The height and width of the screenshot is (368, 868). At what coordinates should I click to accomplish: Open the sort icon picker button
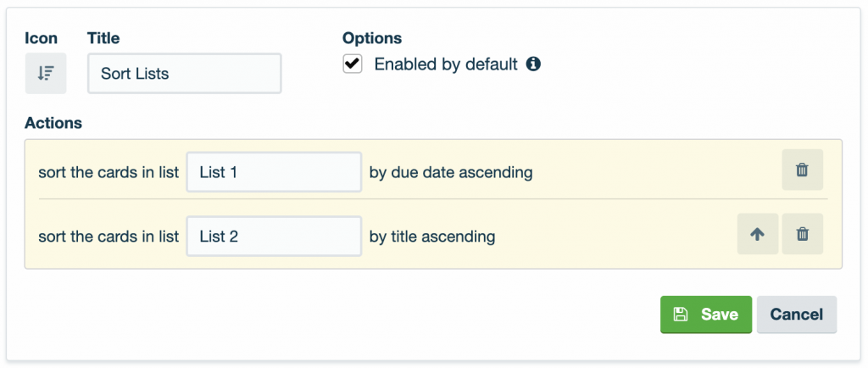[46, 73]
